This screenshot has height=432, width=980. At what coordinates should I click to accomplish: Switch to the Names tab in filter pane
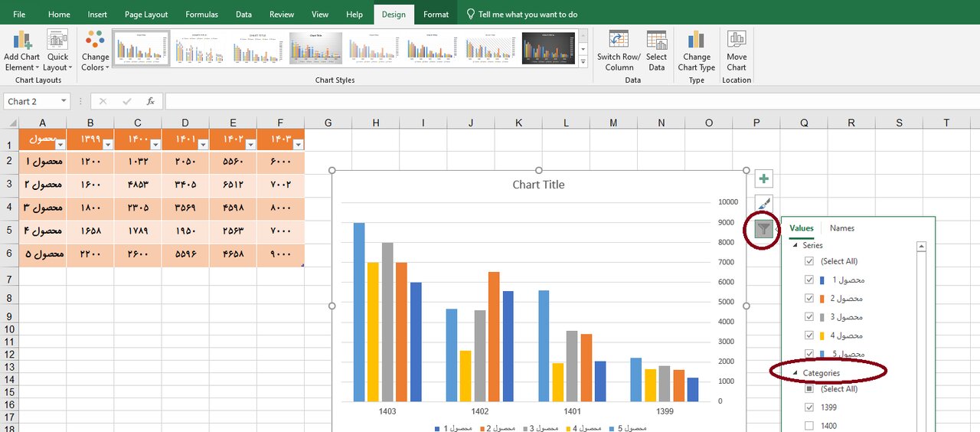(841, 228)
